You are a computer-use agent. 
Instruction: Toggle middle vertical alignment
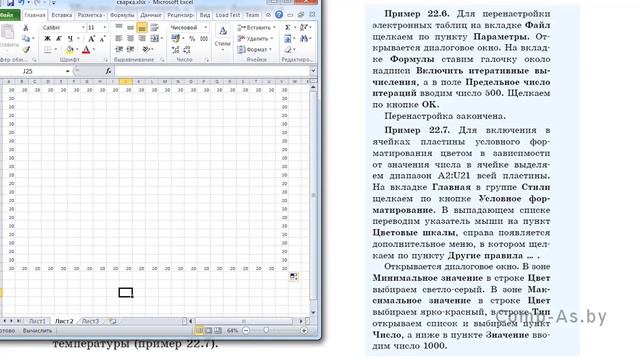[x=130, y=27]
